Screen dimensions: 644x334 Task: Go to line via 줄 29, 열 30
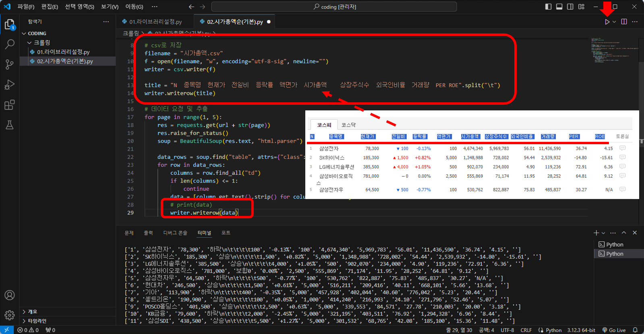point(459,330)
